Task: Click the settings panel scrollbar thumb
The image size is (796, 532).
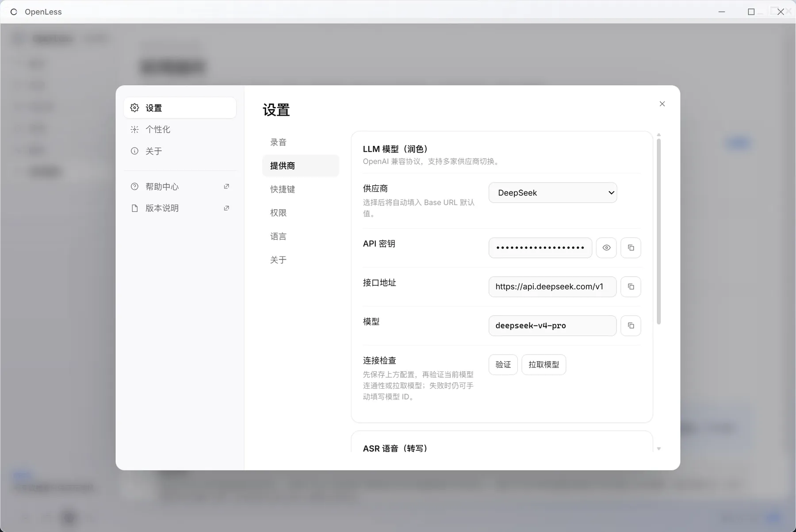Action: (659, 232)
